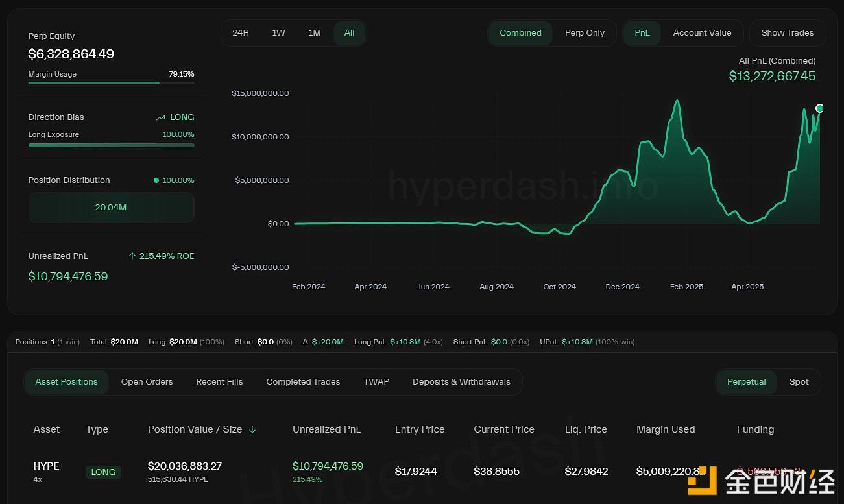Switch to Spot positions

tap(799, 382)
